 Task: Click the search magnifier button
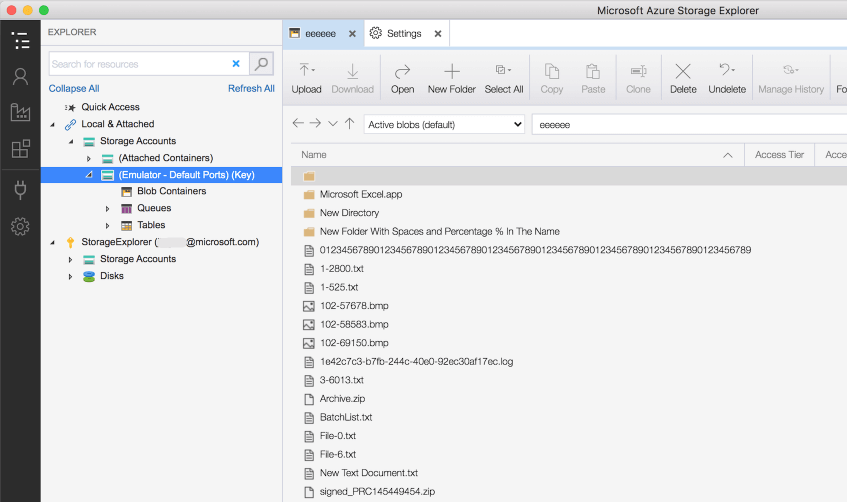[261, 64]
